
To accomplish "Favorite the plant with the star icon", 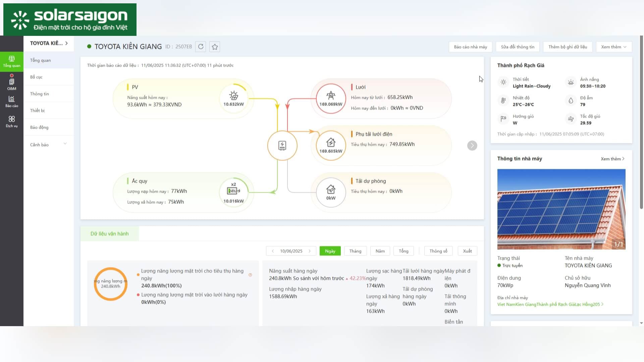I will coord(215,47).
